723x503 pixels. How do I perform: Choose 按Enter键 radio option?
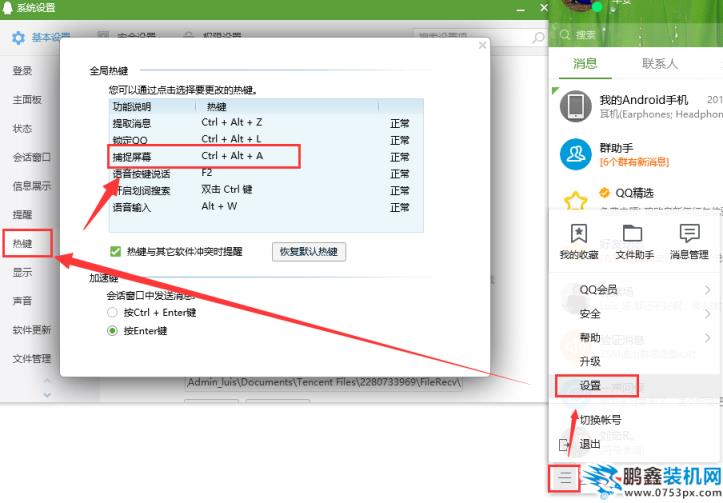112,331
